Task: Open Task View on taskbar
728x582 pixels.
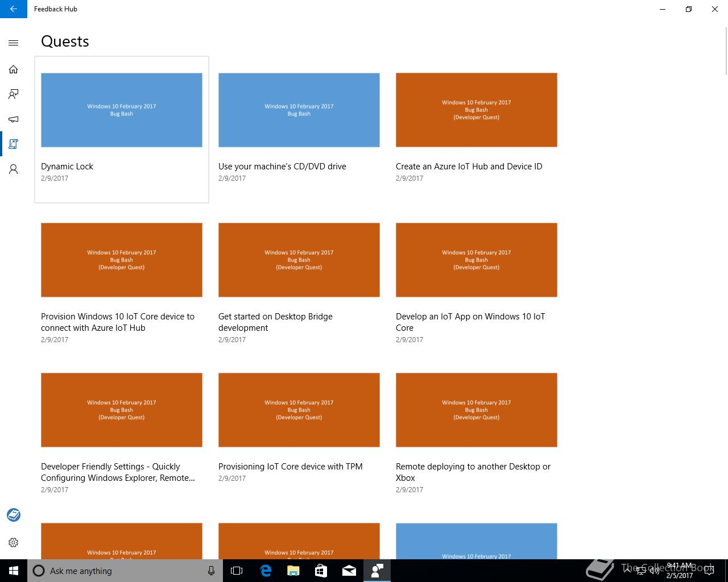Action: click(x=237, y=571)
